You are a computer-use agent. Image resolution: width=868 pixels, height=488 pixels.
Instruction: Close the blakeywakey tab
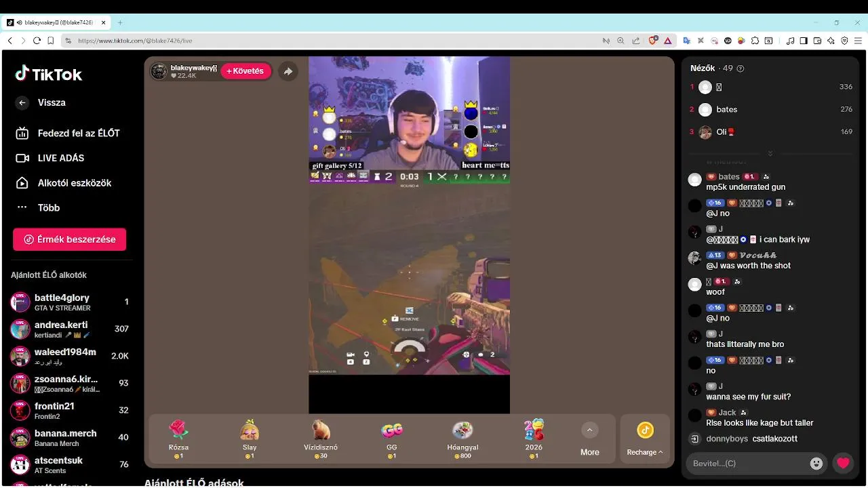104,22
